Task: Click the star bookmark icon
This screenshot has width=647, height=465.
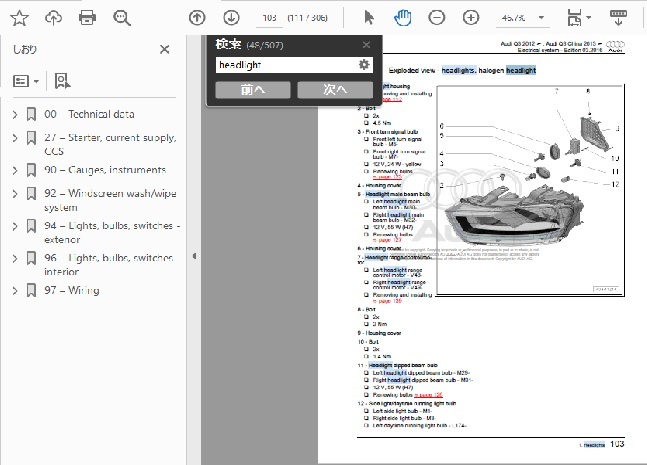Action: 19,18
